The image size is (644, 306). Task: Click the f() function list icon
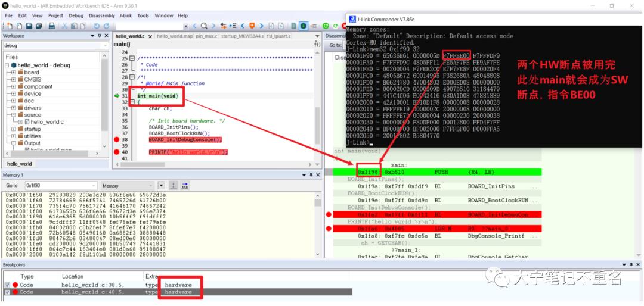[x=317, y=44]
